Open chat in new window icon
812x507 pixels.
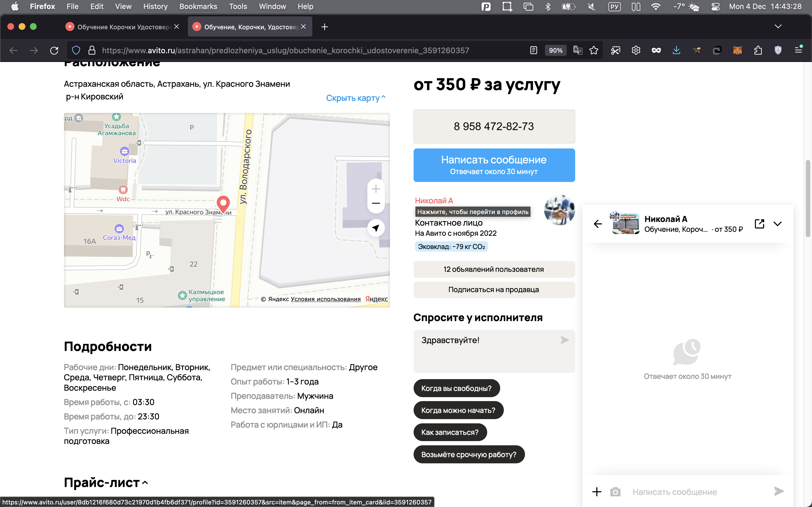coord(759,224)
